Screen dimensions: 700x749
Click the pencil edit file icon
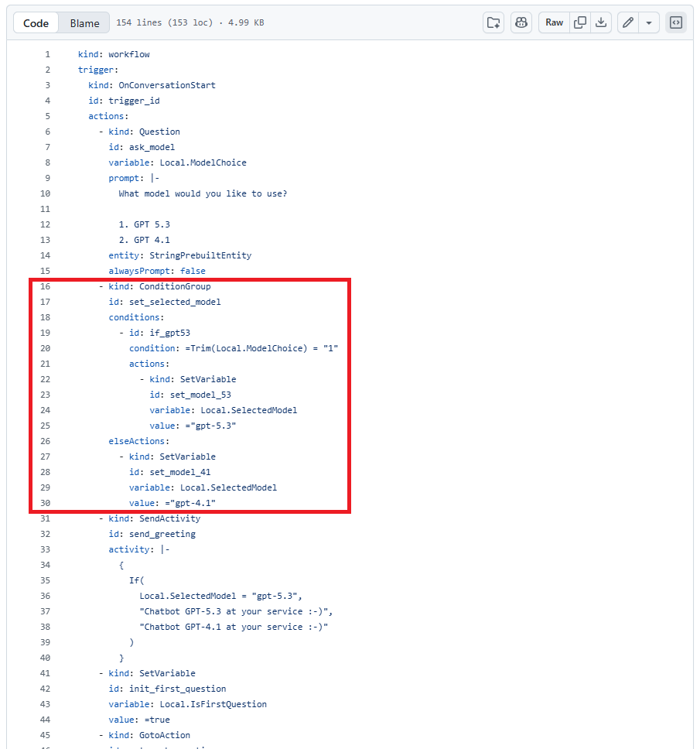click(628, 22)
